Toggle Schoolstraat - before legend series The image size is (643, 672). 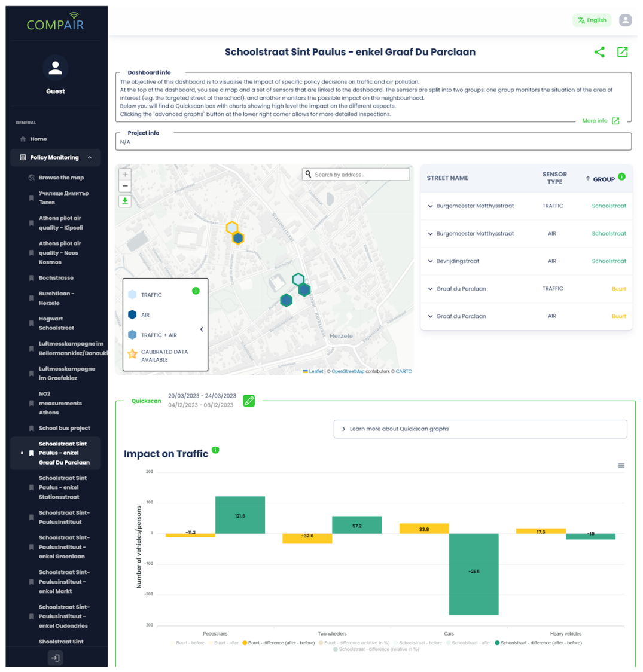pos(417,643)
